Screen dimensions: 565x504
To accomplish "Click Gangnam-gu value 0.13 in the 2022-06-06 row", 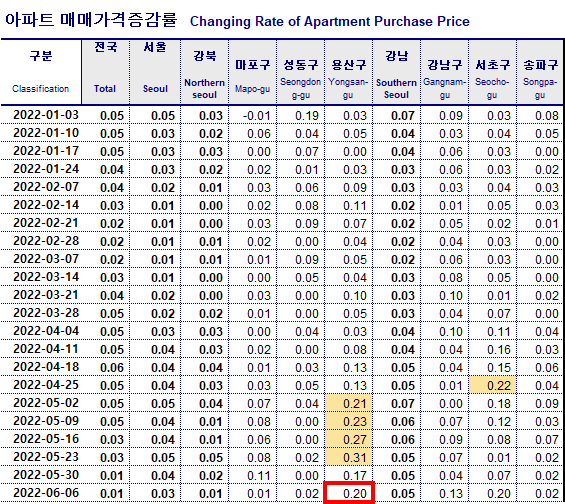I will pyautogui.click(x=451, y=494).
